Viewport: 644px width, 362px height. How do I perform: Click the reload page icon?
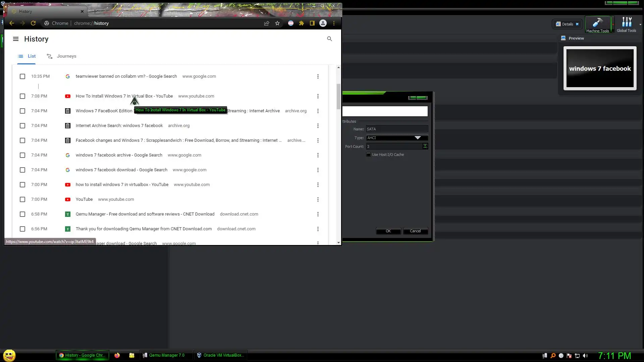(33, 23)
